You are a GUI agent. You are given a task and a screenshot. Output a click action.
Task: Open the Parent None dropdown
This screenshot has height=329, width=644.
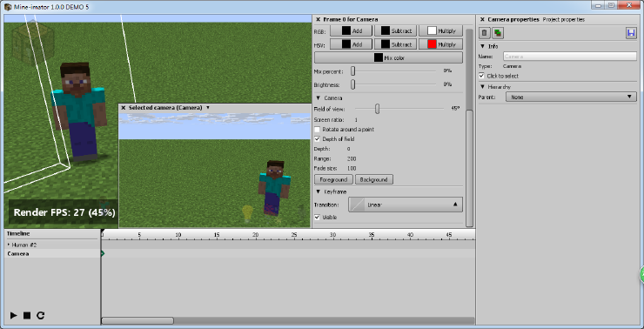pyautogui.click(x=571, y=97)
